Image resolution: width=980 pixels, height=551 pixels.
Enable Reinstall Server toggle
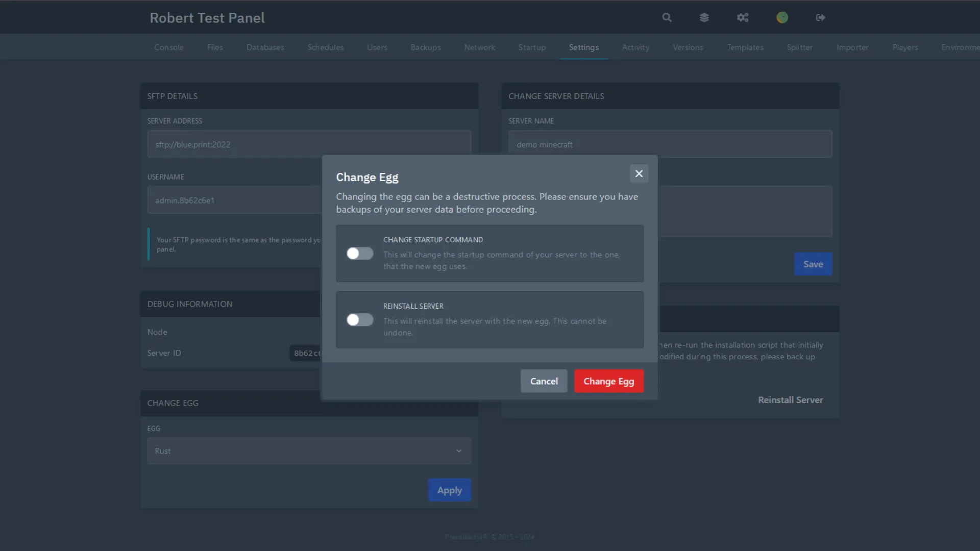(x=360, y=320)
